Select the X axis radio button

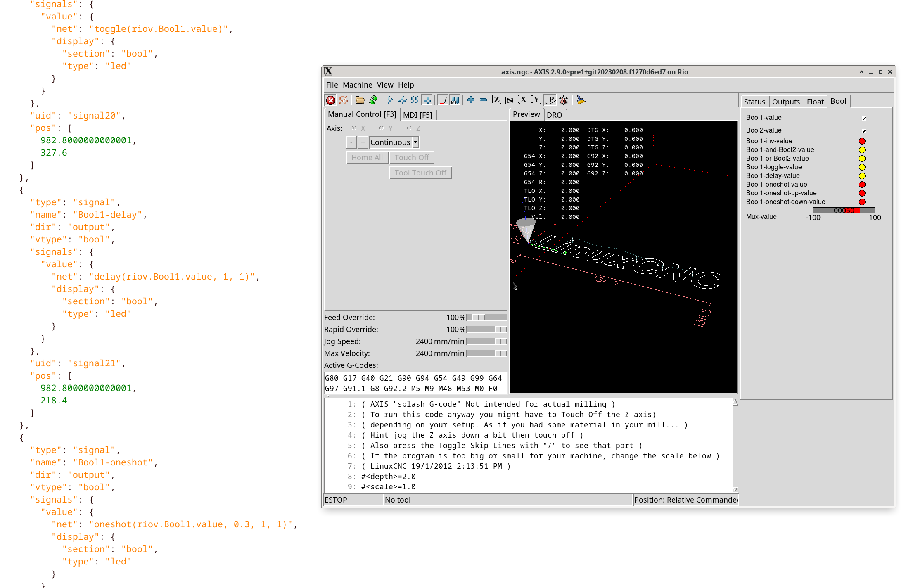tap(354, 128)
